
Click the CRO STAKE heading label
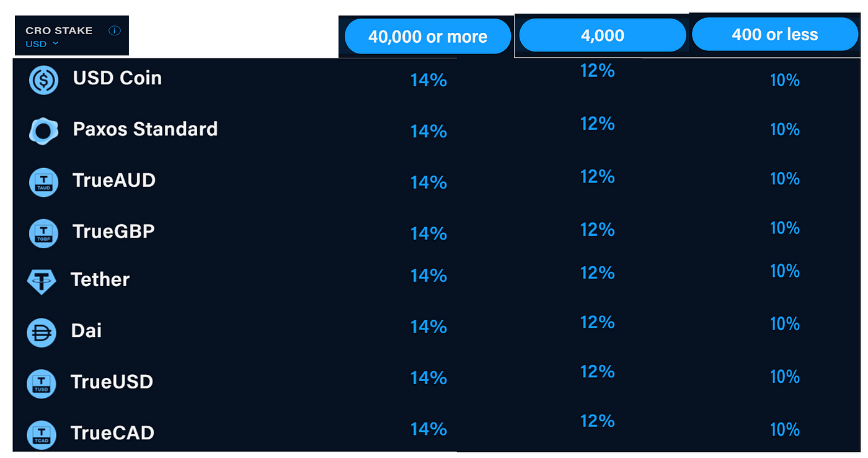pos(59,30)
